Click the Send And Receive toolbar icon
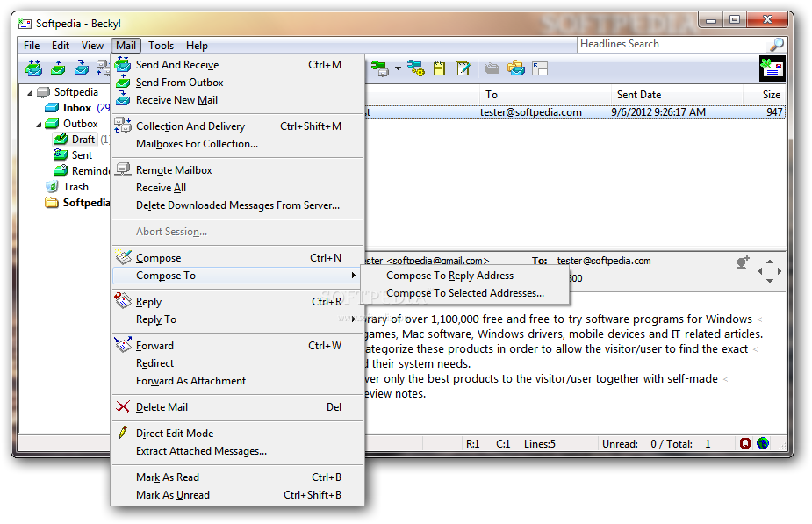Viewport: 812px width, 524px height. [33, 68]
